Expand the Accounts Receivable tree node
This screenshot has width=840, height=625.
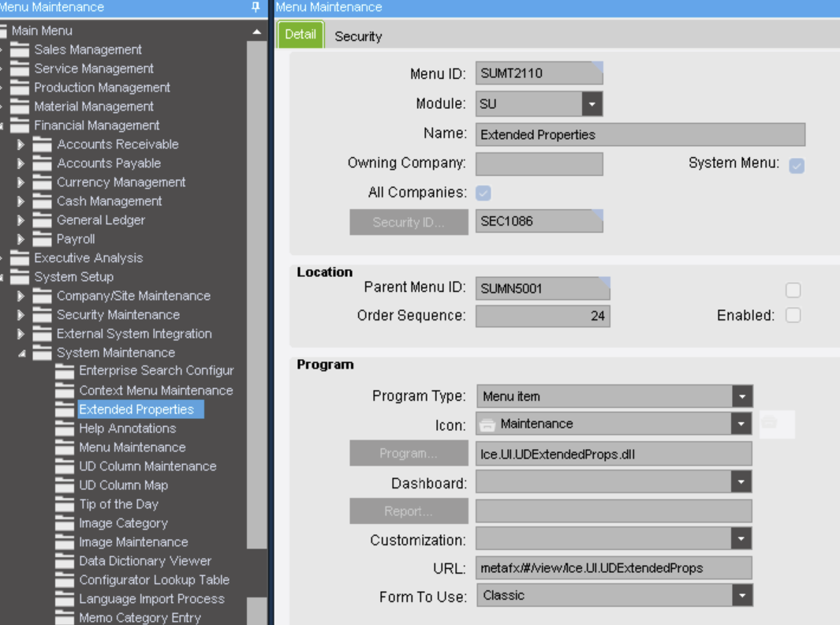point(21,144)
